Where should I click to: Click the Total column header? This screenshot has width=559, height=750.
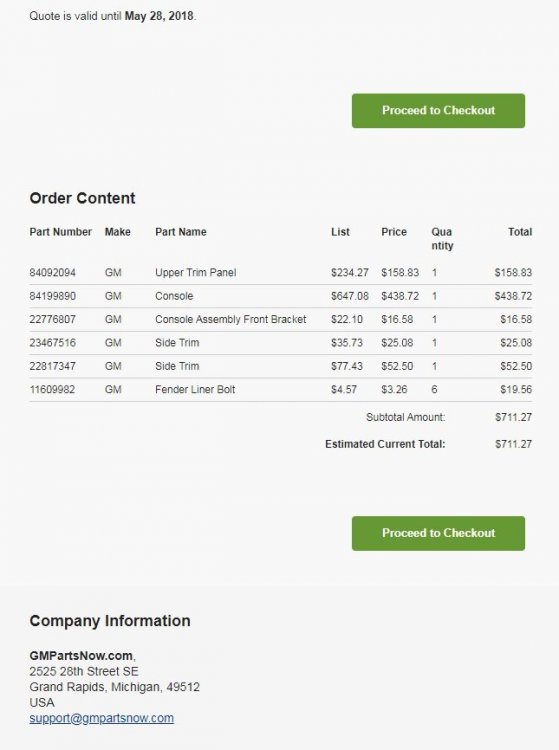[x=520, y=232]
